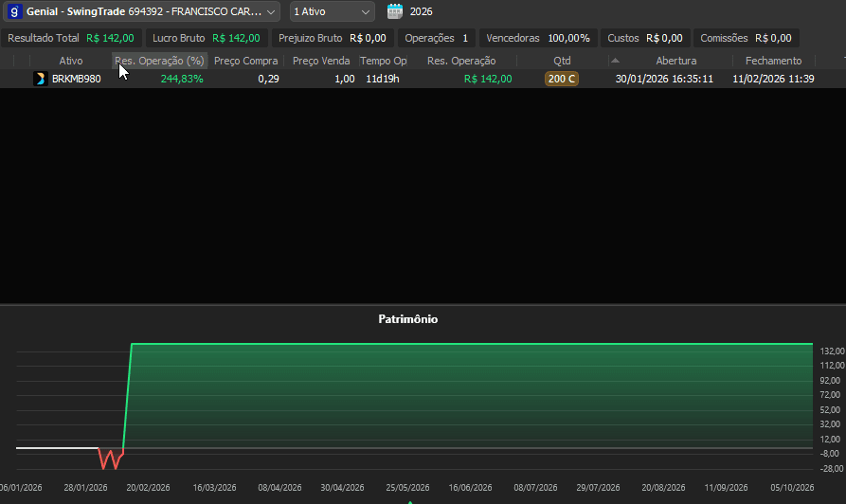Viewport: 846px width, 504px height.
Task: Click the Genial logo icon in account selector
Action: point(14,11)
